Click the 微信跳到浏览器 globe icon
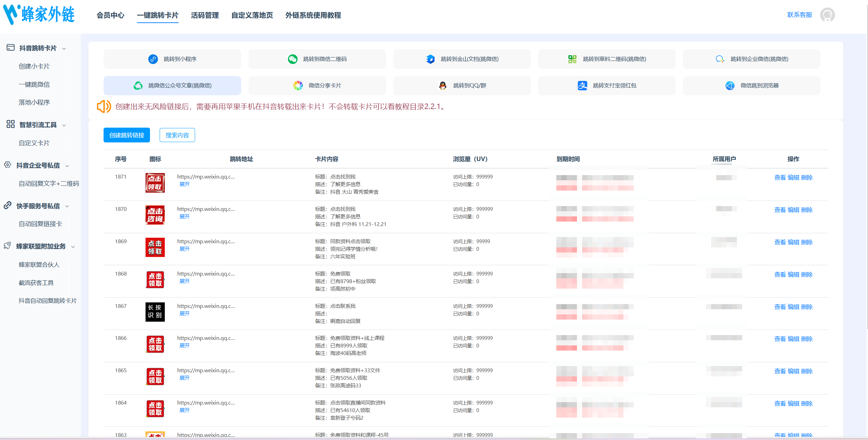Viewport: 868px width, 440px height. point(730,86)
